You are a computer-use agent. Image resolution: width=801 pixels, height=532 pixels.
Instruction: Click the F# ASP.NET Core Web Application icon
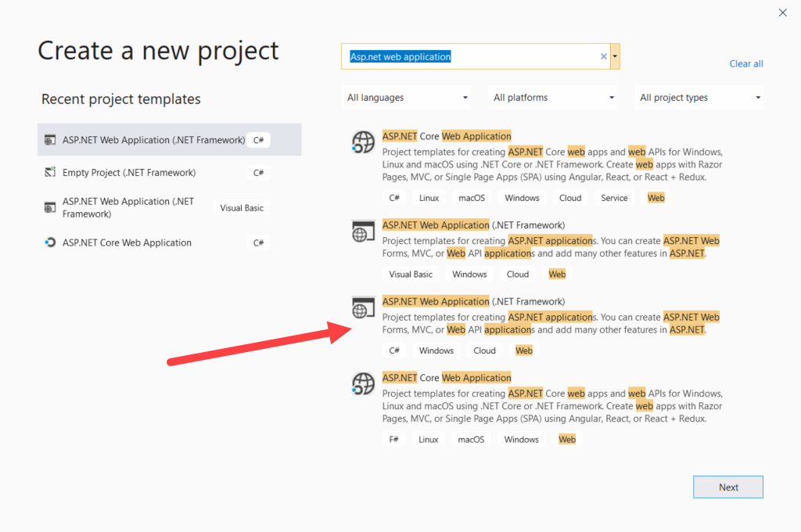point(363,383)
